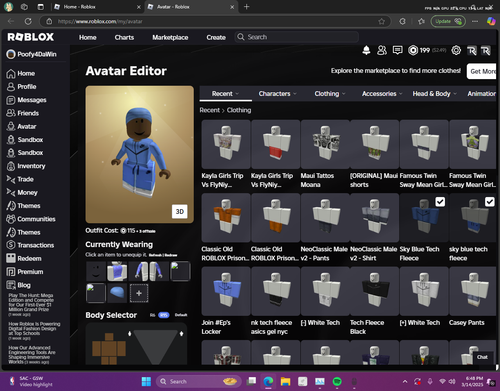Equip the Tech Fleece Black item
This screenshot has height=391, width=500.
374,291
